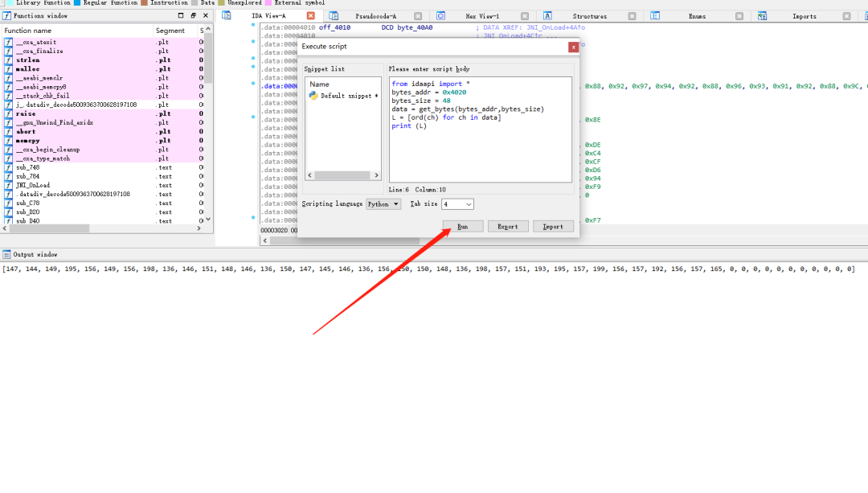Click the Output window panel icon
Viewport: 868px width, 493px height.
6,254
